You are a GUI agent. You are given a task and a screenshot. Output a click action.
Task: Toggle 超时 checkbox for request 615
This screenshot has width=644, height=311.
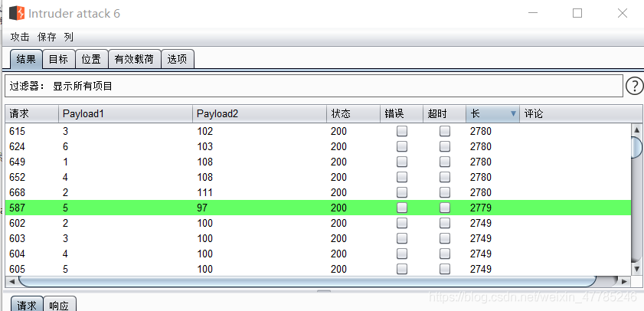tap(444, 132)
